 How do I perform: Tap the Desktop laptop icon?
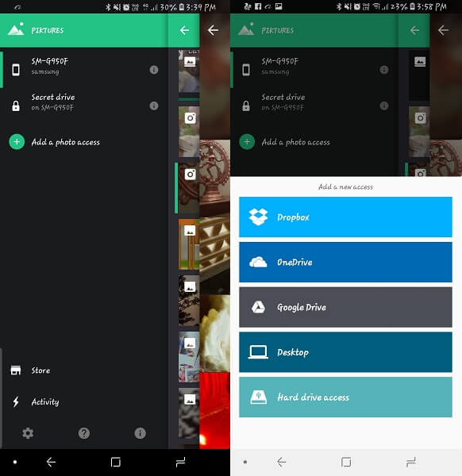tap(258, 352)
